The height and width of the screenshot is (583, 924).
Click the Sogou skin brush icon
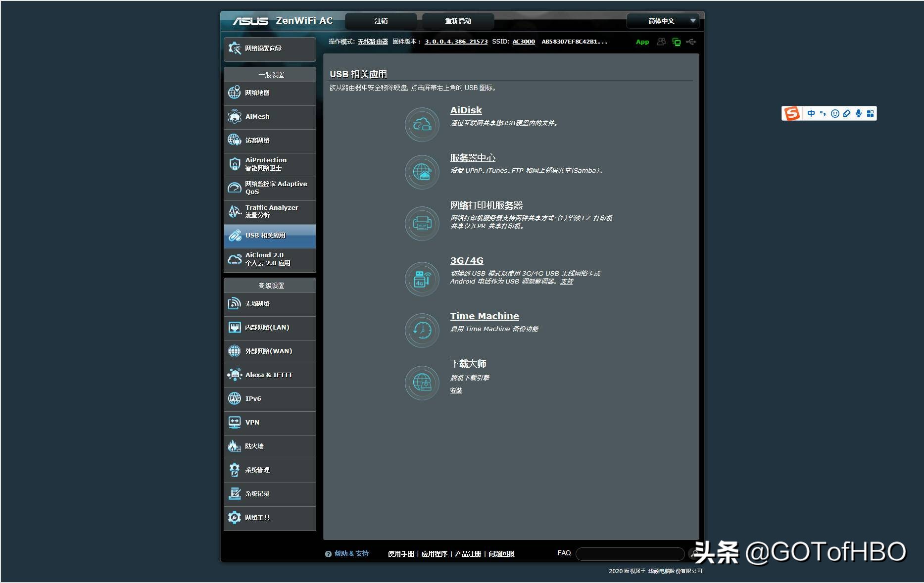[847, 113]
